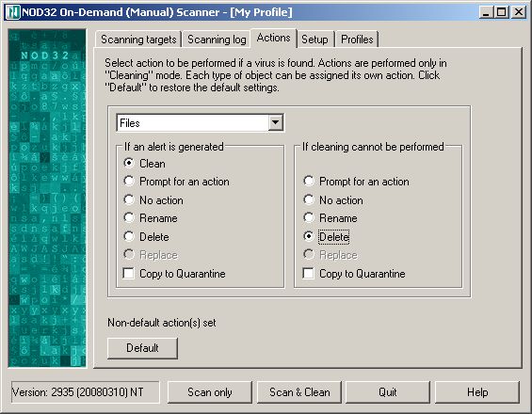Quit the scanner with the Quit button

tap(387, 392)
